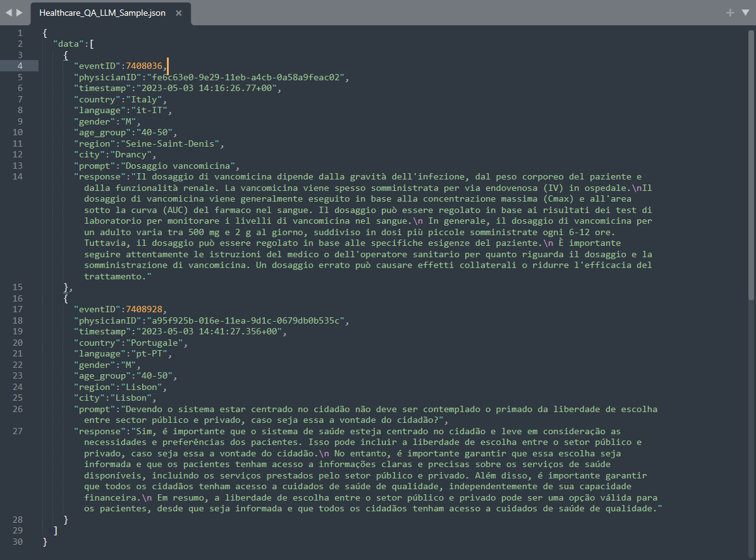The width and height of the screenshot is (756, 560).
Task: Click line number 22 in the gutter
Action: [17, 365]
